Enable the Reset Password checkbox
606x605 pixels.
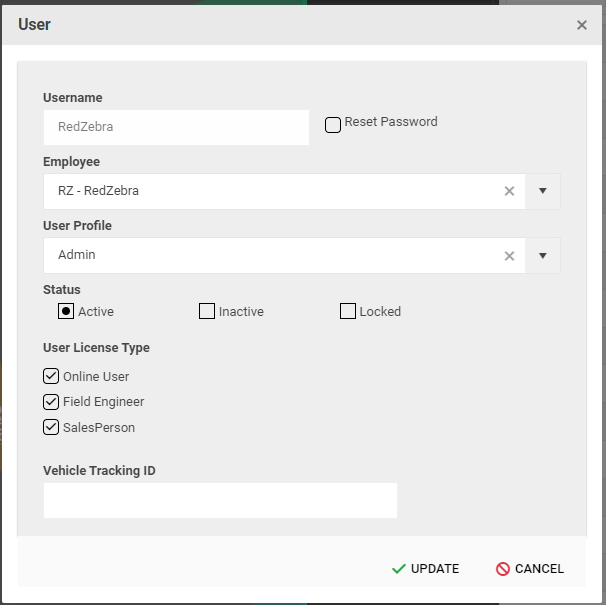[x=333, y=125]
